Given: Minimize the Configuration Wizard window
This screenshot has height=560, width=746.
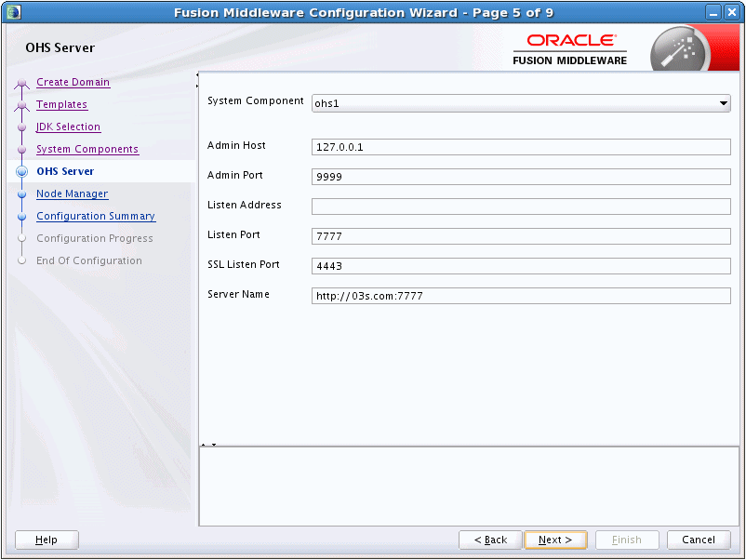Looking at the screenshot, I should [713, 12].
